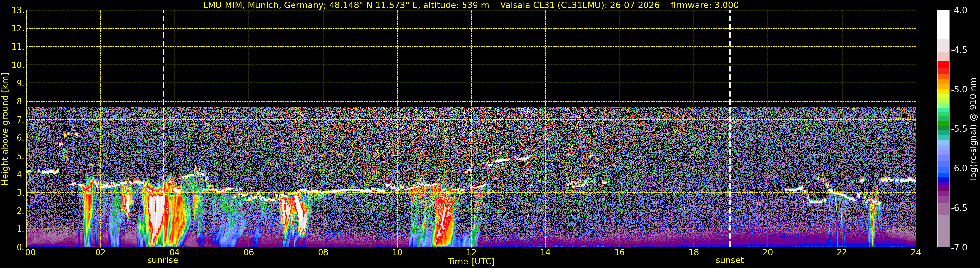Click the '08' time axis tick label
Image resolution: width=980 pixels, height=268 pixels.
[323, 252]
